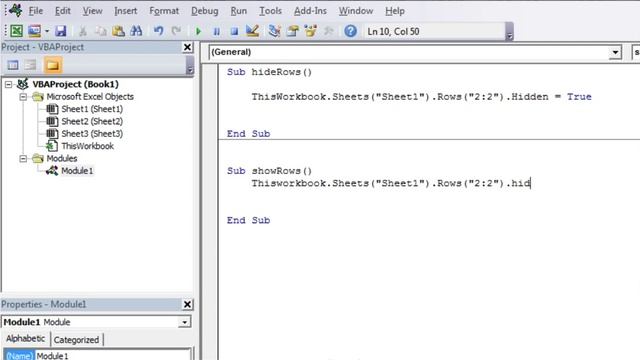Open VBA Help question mark icon
The image size is (640, 360).
point(350,31)
